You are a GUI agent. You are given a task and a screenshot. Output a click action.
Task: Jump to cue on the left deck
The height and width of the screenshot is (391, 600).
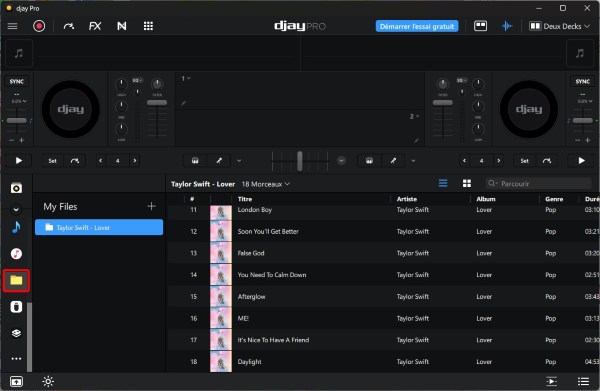point(75,161)
